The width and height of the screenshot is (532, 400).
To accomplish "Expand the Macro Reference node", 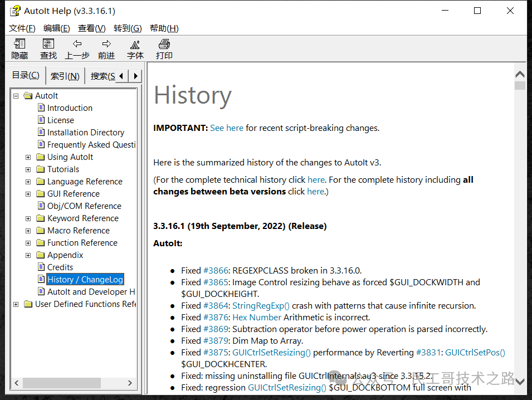I will 28,231.
